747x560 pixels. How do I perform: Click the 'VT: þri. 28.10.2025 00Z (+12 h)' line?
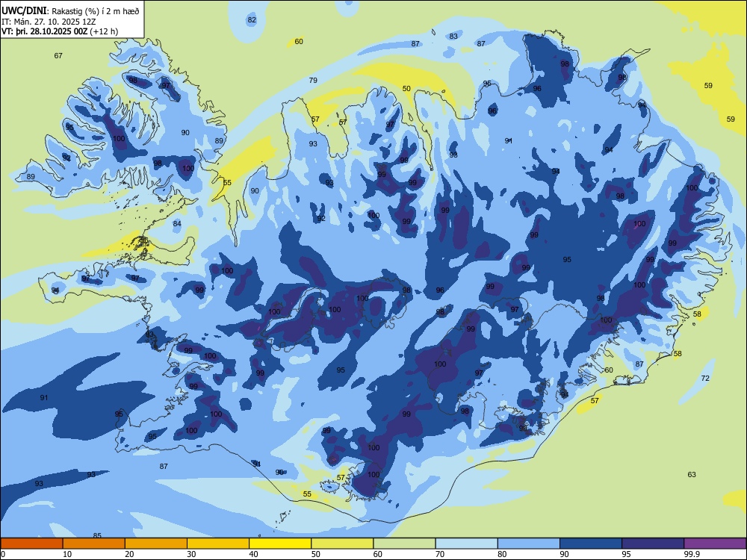pyautogui.click(x=60, y=31)
